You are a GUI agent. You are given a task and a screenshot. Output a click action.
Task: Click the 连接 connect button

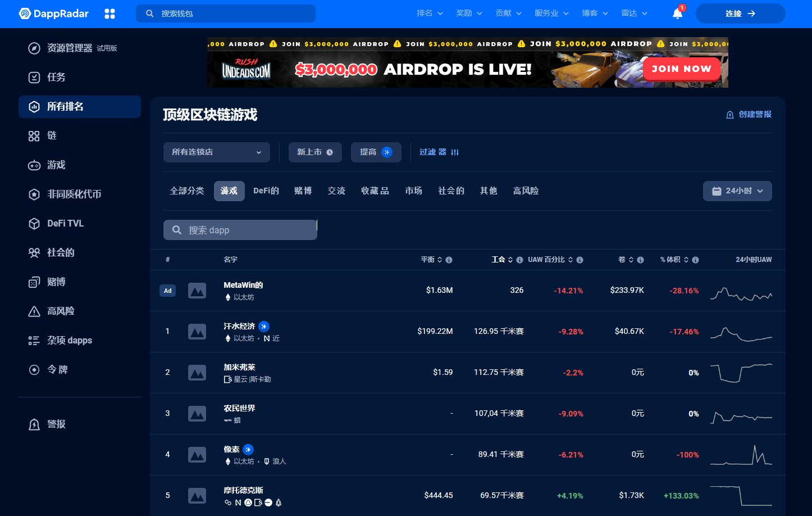point(741,13)
